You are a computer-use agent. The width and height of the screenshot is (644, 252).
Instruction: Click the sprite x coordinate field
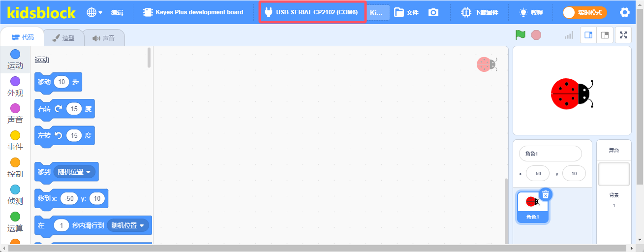[538, 173]
